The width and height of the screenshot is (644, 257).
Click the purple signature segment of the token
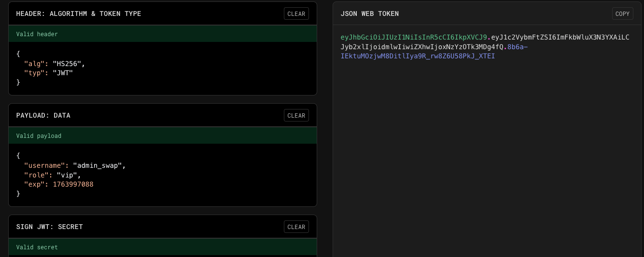tap(418, 56)
